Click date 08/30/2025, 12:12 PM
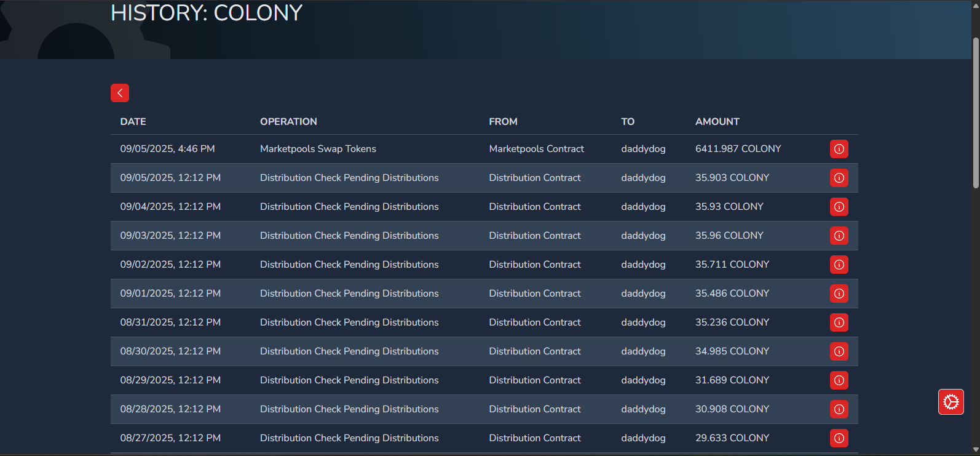 click(170, 351)
